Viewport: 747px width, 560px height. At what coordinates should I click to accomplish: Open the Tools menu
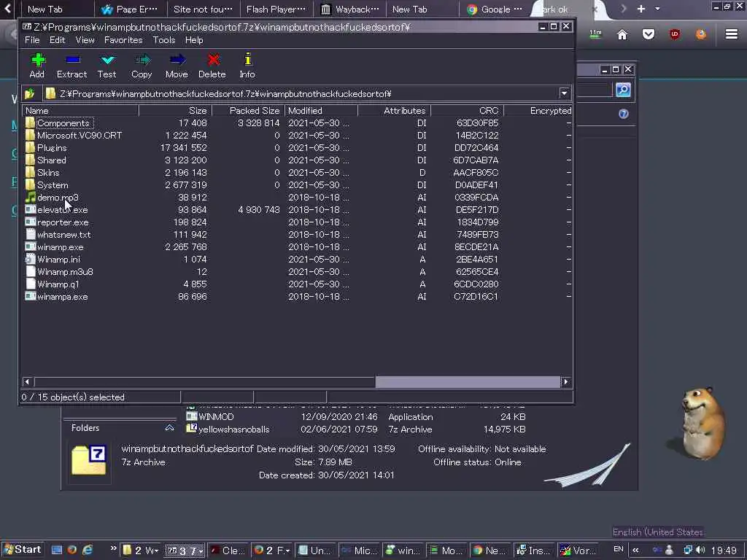[x=164, y=40]
